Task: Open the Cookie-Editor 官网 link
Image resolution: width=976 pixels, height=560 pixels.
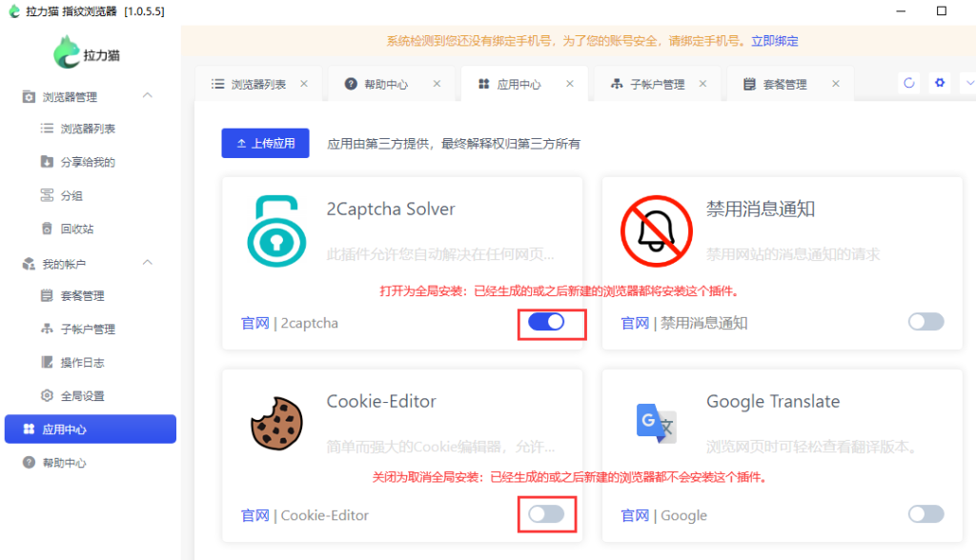Action: click(254, 515)
